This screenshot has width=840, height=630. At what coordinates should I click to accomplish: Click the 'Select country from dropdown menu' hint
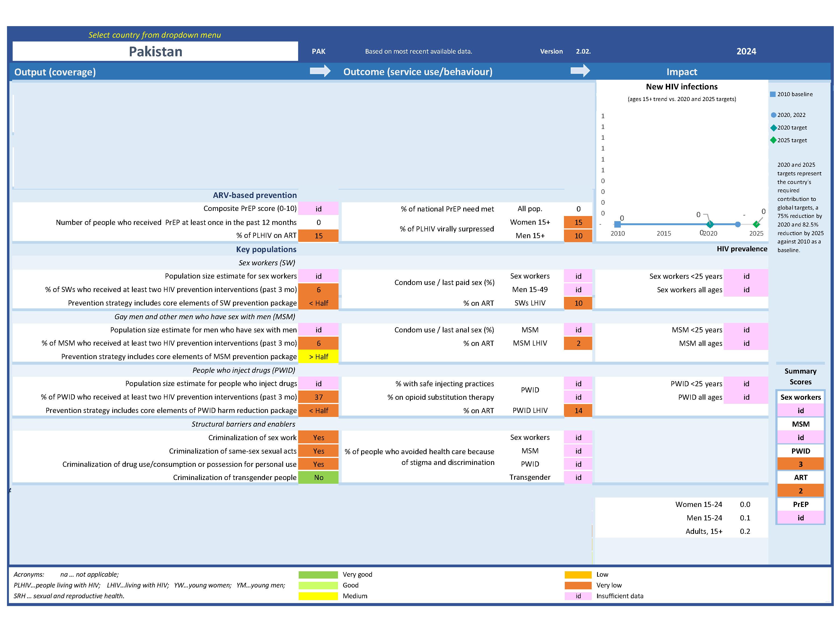click(x=155, y=35)
